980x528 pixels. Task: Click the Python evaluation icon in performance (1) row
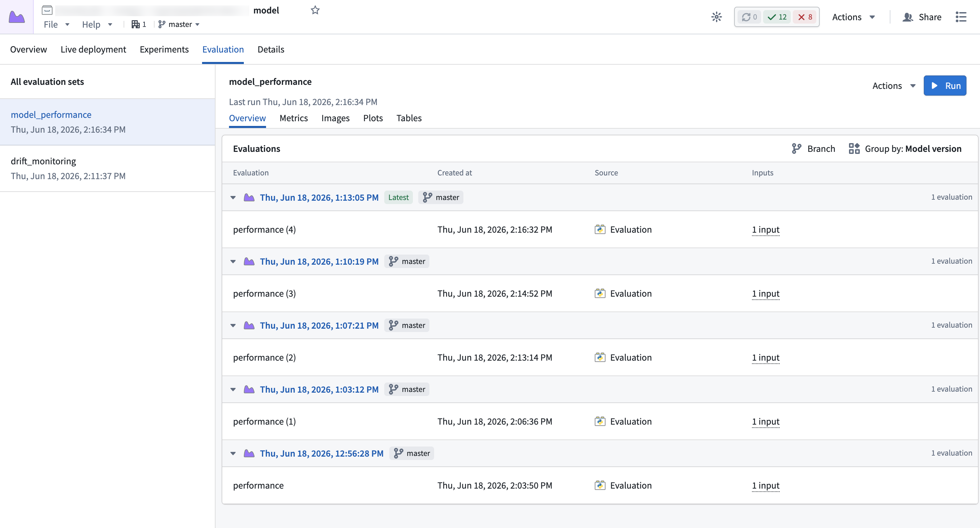[600, 421]
